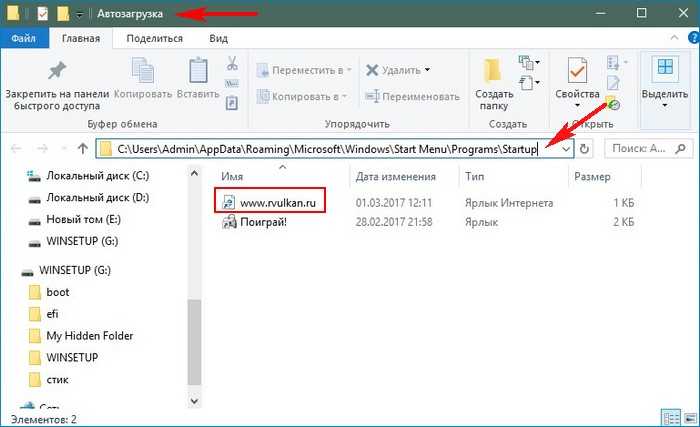700x427 pixels.
Task: Select Локальный диск (D:) in navigation pane
Action: pyautogui.click(x=88, y=197)
